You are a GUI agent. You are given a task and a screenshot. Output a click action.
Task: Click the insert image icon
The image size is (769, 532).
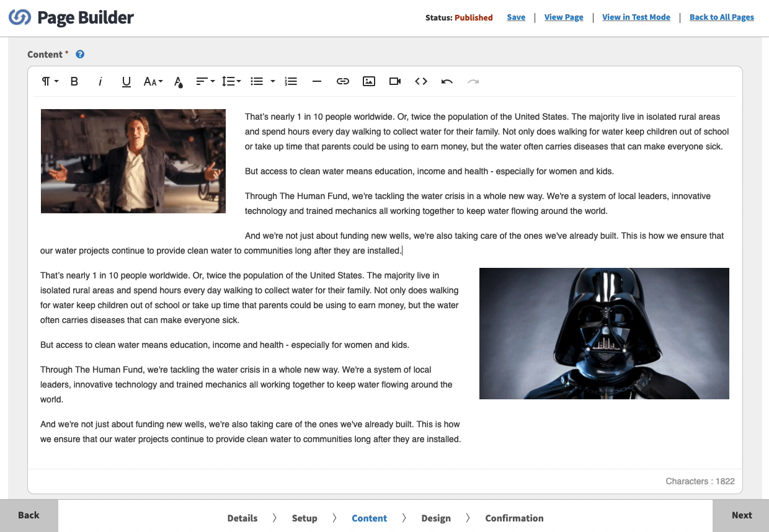(369, 81)
